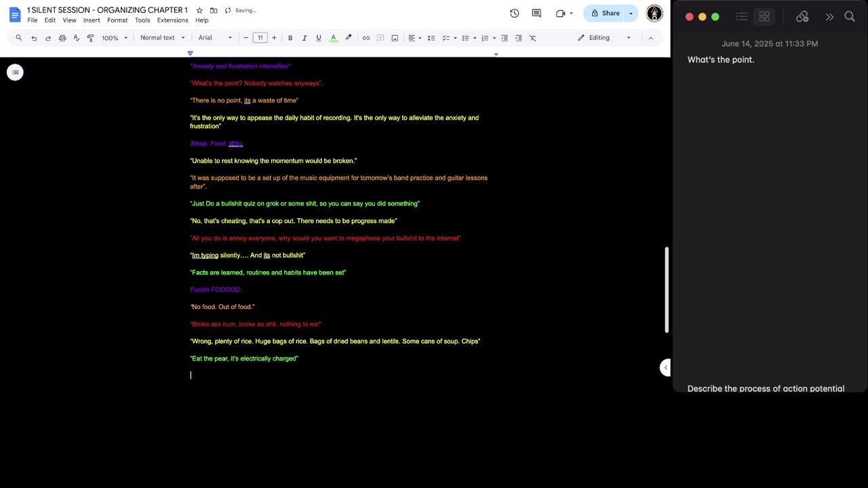Open the Arial font dropdown
868x488 pixels.
215,38
